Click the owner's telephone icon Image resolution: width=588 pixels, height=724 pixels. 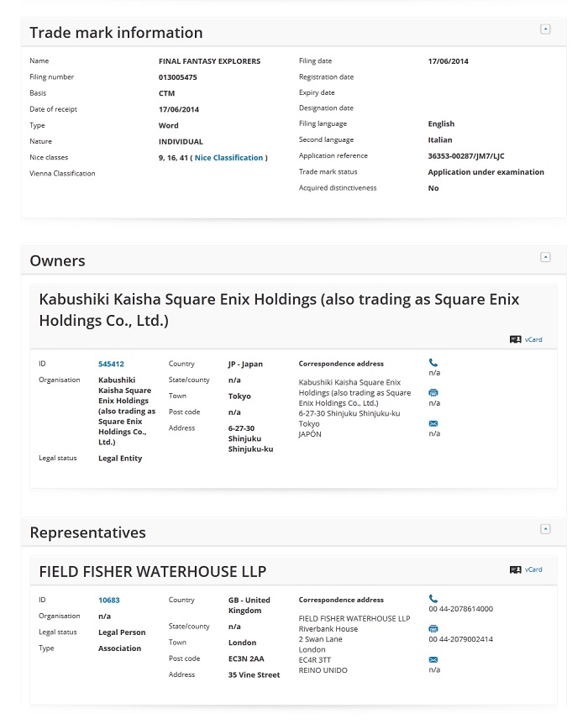click(433, 363)
